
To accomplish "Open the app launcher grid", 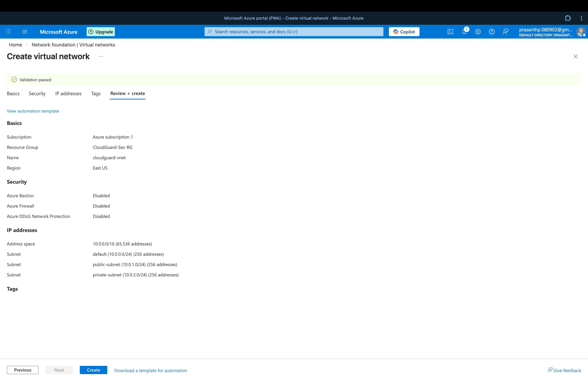I will 8,31.
